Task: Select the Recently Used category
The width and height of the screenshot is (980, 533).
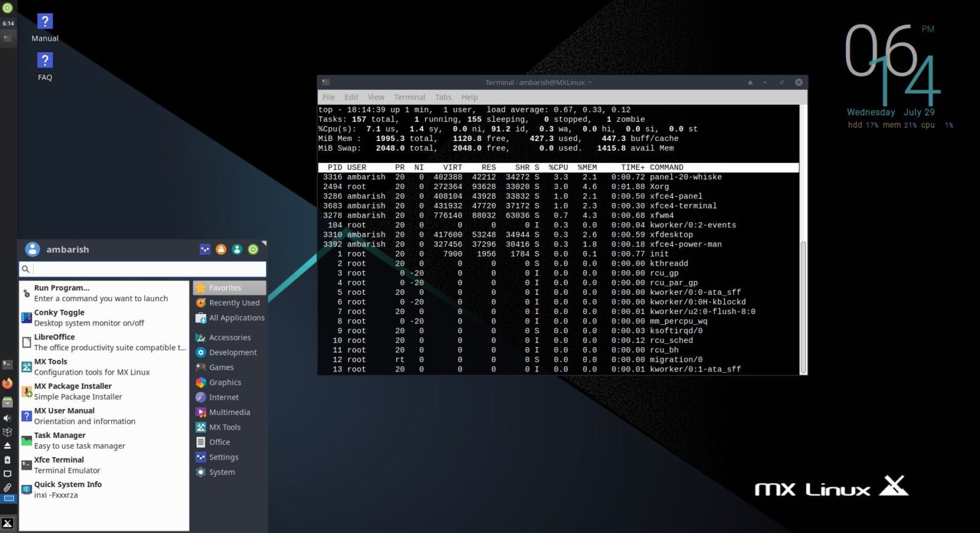Action: [230, 303]
